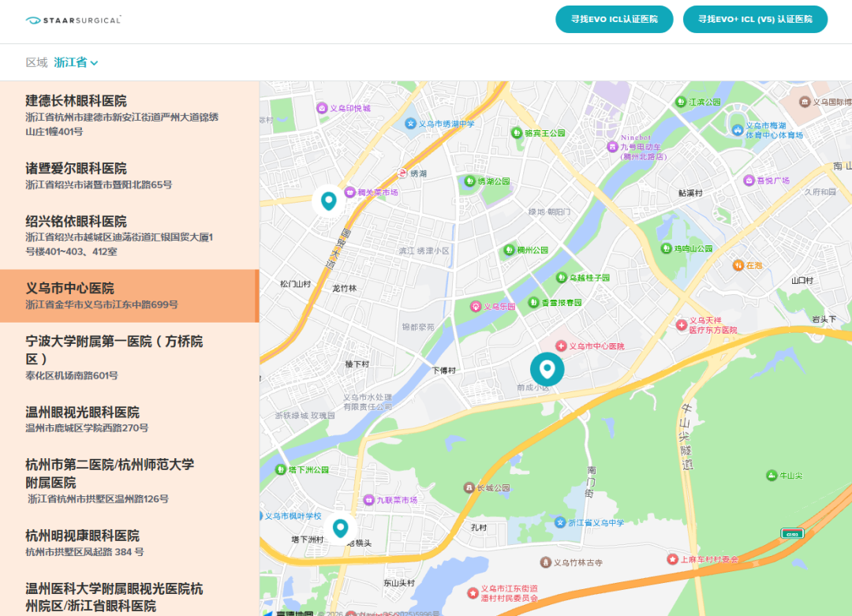Click the map pin near 稠关菜市场
Screen dimensions: 852x616
[328, 202]
